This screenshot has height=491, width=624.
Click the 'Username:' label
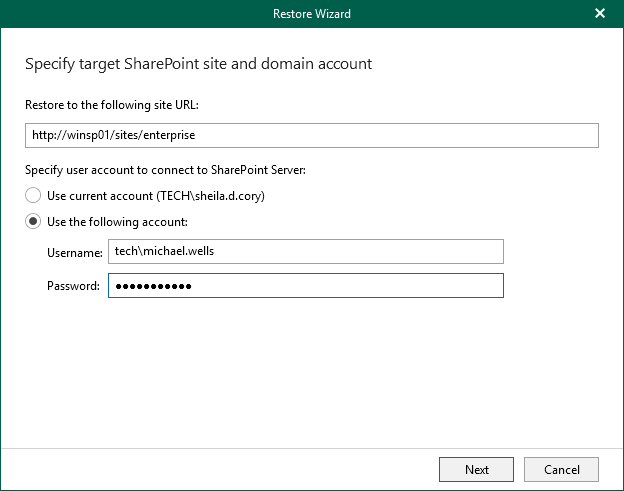(73, 251)
